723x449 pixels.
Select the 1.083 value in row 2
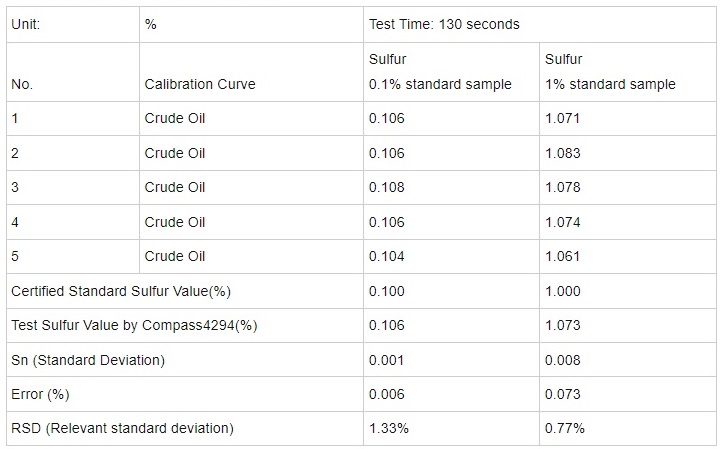(x=563, y=153)
